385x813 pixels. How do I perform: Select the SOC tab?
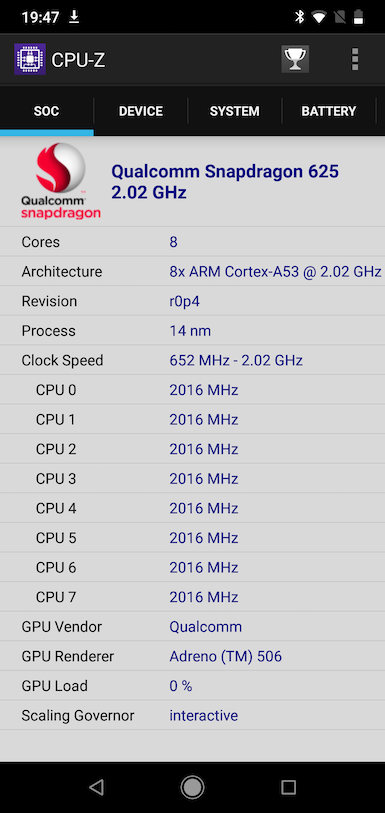(x=47, y=111)
